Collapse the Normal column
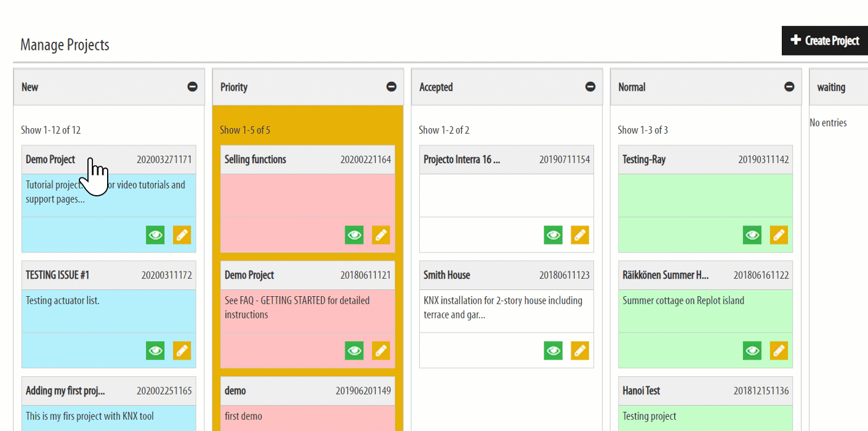This screenshot has width=868, height=431. (x=789, y=87)
